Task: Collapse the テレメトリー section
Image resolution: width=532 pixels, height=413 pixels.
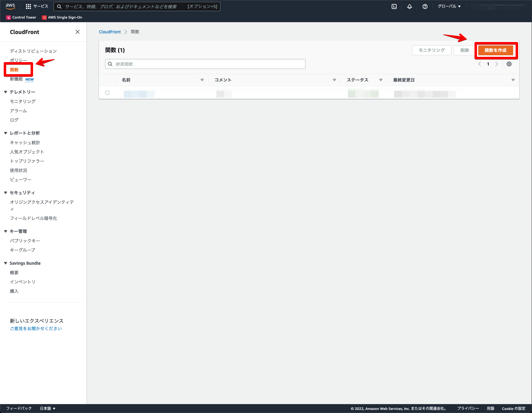Action: pos(6,92)
